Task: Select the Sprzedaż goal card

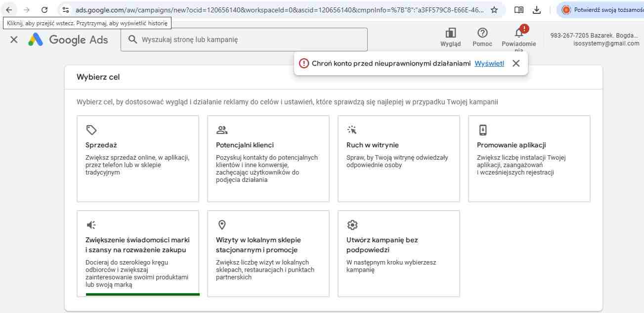Action: pyautogui.click(x=138, y=158)
